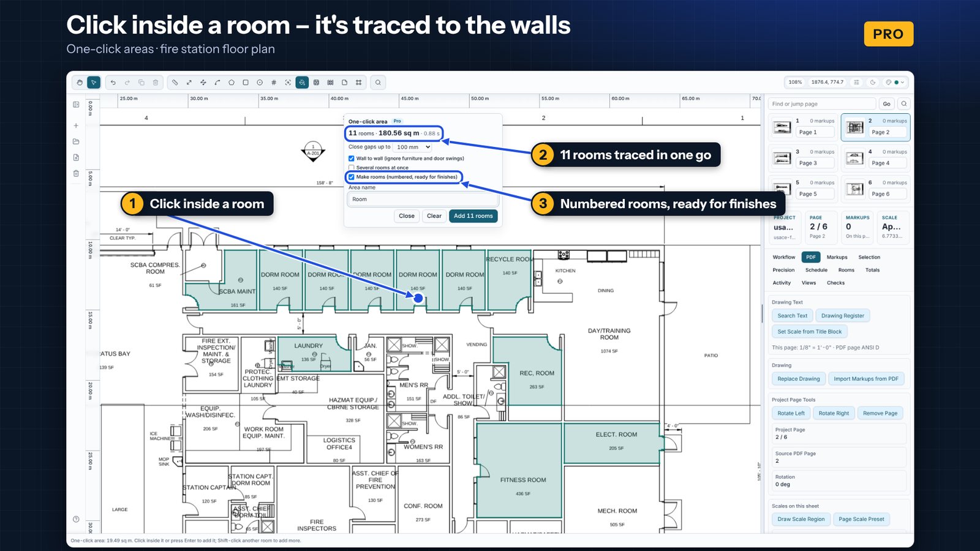This screenshot has height=551, width=980.
Task: Toggle dark mode moon icon
Action: coord(873,82)
